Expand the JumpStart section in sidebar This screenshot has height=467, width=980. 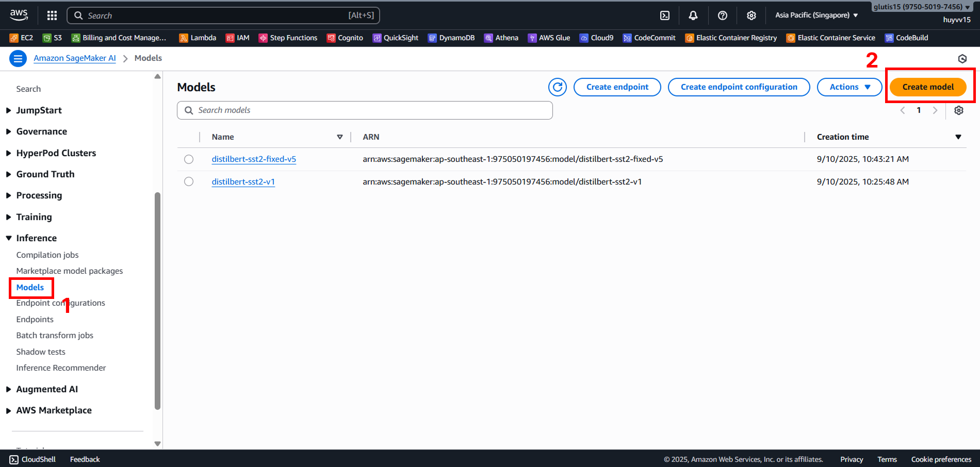[x=9, y=110]
